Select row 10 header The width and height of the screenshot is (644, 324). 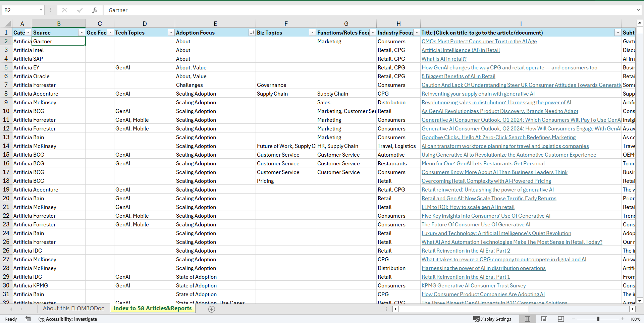click(x=6, y=111)
